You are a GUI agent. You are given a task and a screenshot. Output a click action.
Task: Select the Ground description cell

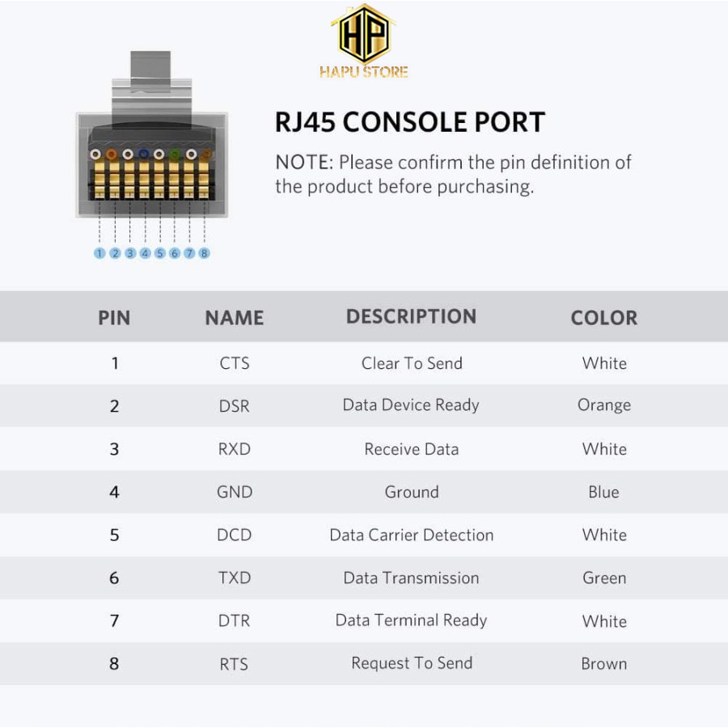(x=411, y=492)
